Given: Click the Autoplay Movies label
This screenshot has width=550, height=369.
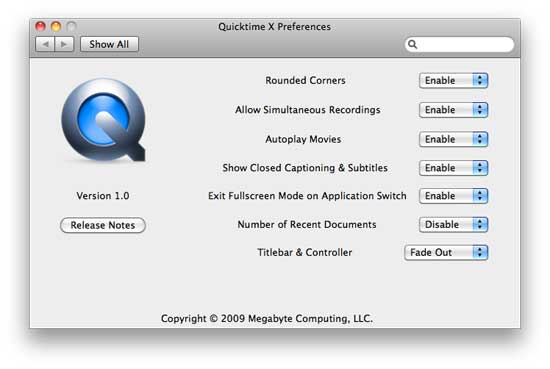Looking at the screenshot, I should pos(303,139).
